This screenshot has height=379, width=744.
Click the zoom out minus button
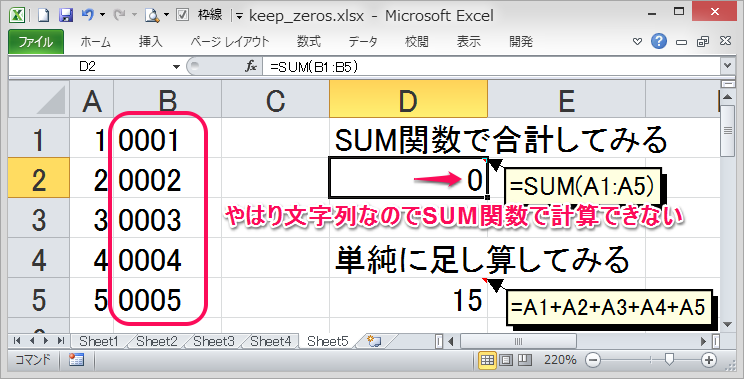(x=593, y=360)
